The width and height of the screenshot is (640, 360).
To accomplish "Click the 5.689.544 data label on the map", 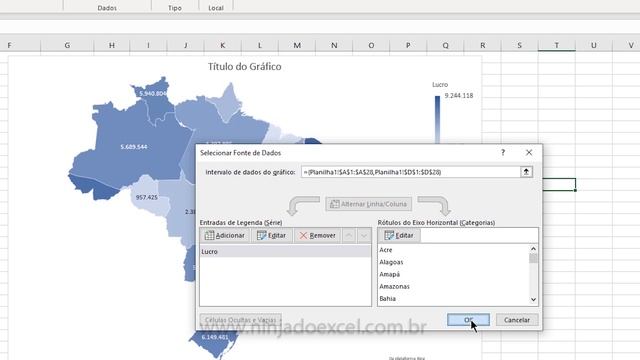I will pyautogui.click(x=134, y=147).
